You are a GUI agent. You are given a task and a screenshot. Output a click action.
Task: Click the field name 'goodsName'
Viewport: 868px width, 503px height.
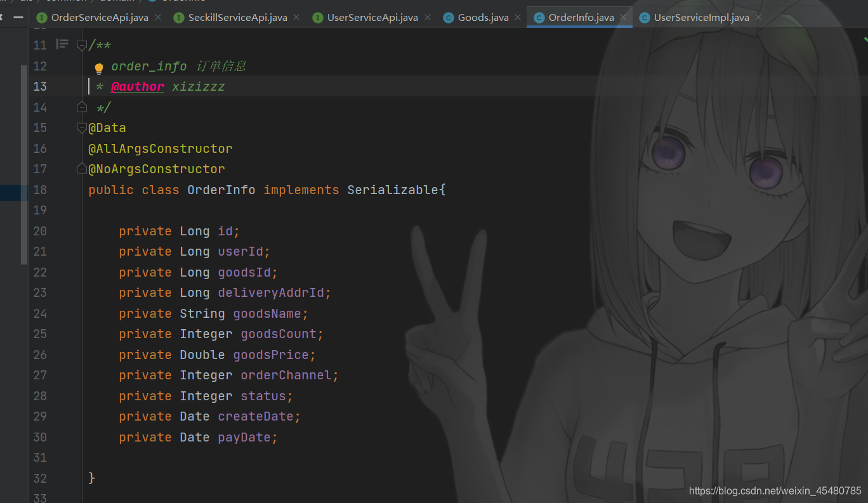click(x=267, y=313)
